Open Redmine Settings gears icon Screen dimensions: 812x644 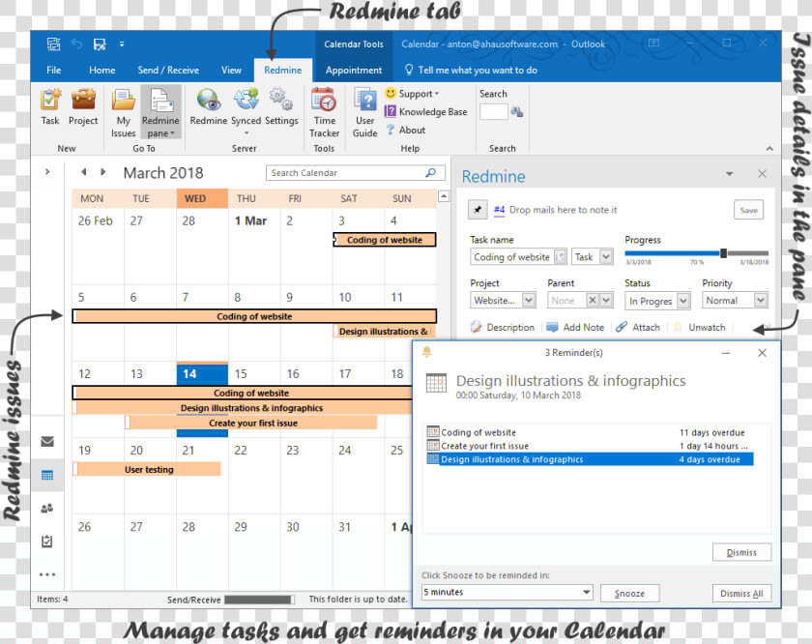tap(281, 100)
